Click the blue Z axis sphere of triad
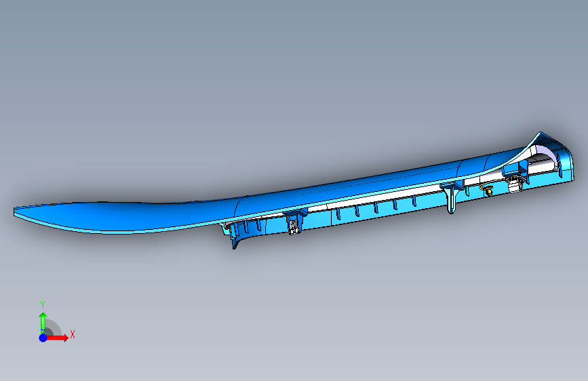 click(x=43, y=338)
